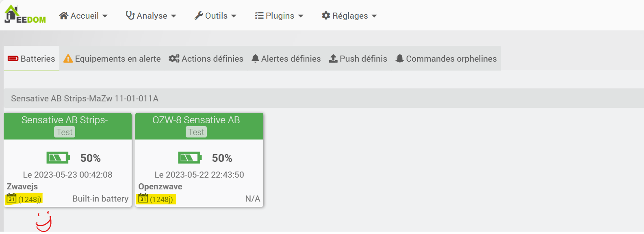Open the OZW-8 Sensative AB card title
This screenshot has width=644, height=234.
[196, 120]
